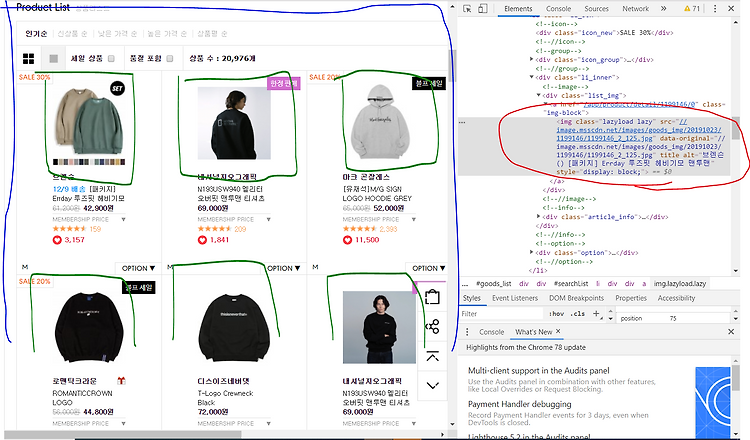This screenshot has height=440, width=750.
Task: Open the Properties pane tab
Action: click(631, 298)
